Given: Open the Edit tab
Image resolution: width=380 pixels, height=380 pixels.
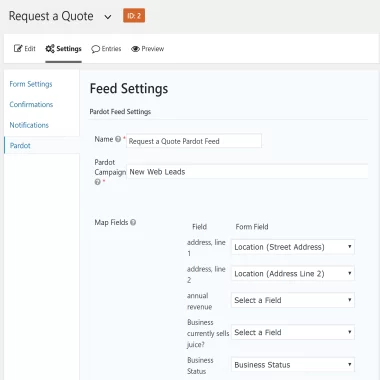Looking at the screenshot, I should 25,49.
